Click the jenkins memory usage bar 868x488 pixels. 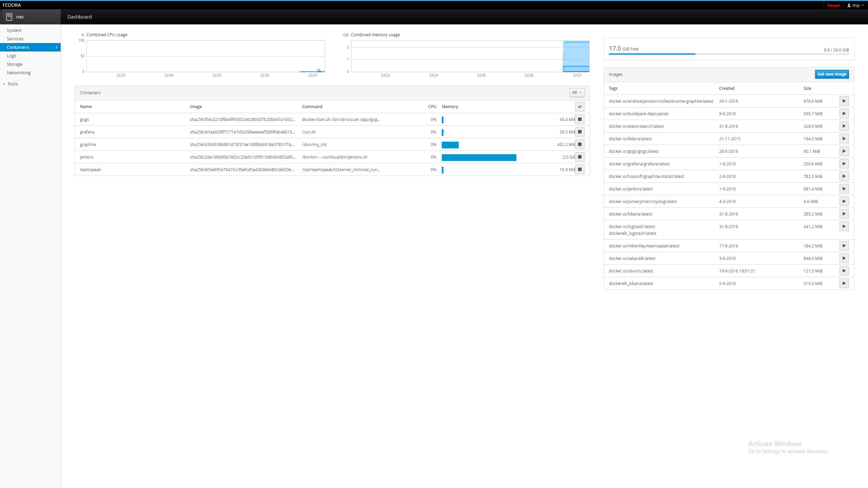479,157
